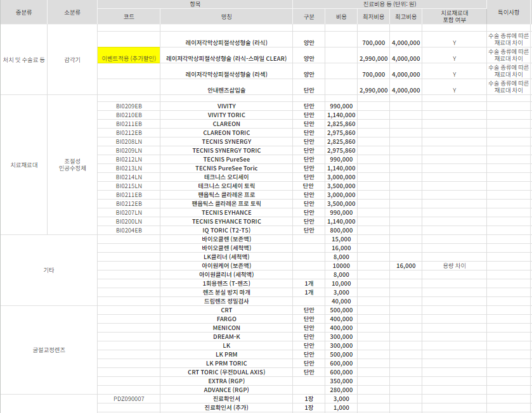Select the 소분류 column header
This screenshot has height=413, width=532.
pos(72,12)
